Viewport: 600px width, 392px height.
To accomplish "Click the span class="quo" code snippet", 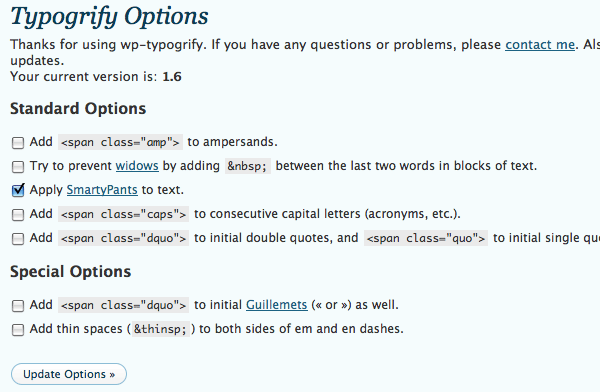I will point(426,238).
